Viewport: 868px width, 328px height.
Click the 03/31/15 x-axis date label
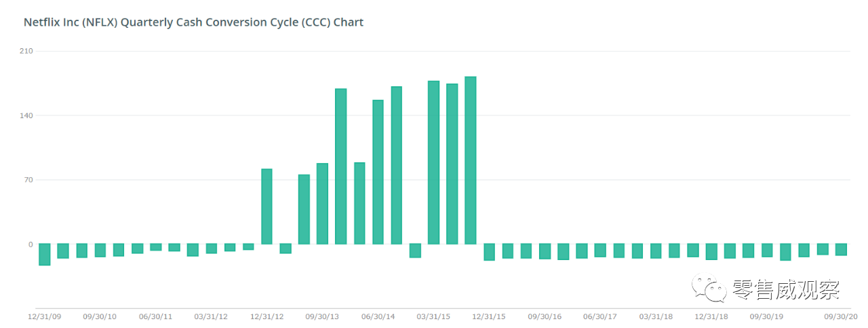(x=433, y=316)
